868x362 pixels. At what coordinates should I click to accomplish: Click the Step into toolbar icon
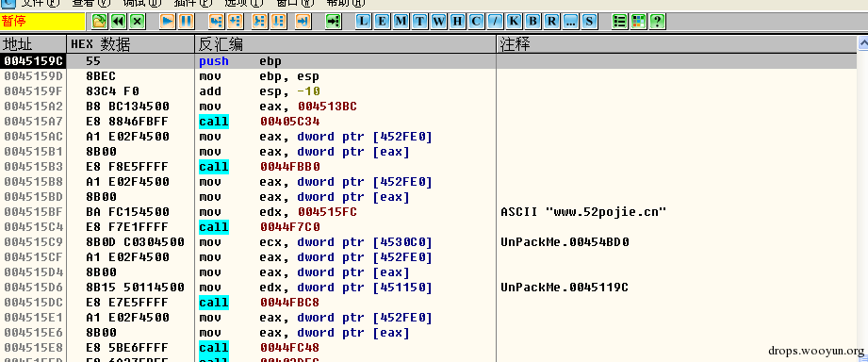pyautogui.click(x=216, y=22)
